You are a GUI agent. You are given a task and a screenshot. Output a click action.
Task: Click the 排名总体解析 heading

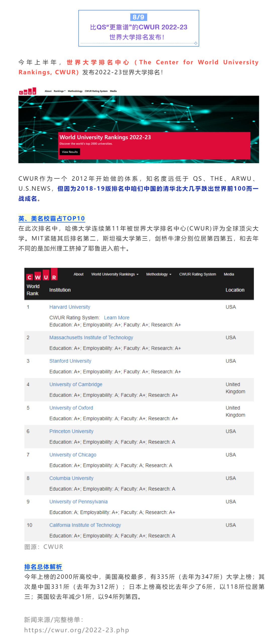pos(43,566)
